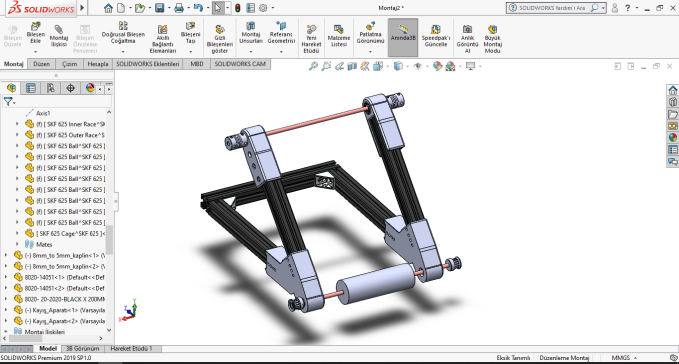
Task: Expand the Mates folder node
Action: pyautogui.click(x=17, y=244)
